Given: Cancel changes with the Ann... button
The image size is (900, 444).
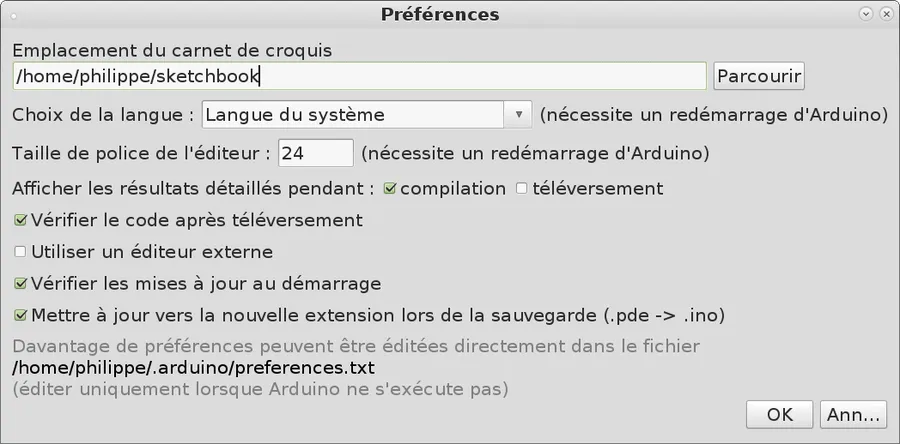Looking at the screenshot, I should click(854, 415).
